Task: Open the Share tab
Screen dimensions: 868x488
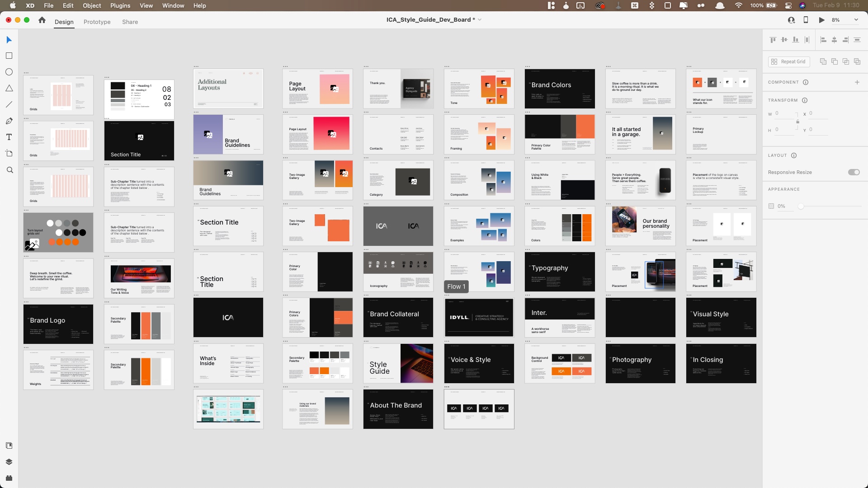Action: [x=130, y=22]
